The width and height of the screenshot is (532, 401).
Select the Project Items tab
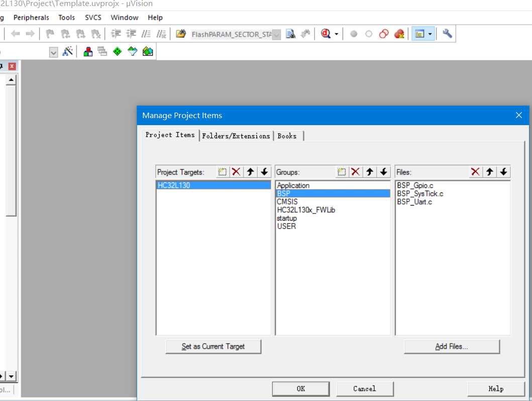click(x=170, y=135)
